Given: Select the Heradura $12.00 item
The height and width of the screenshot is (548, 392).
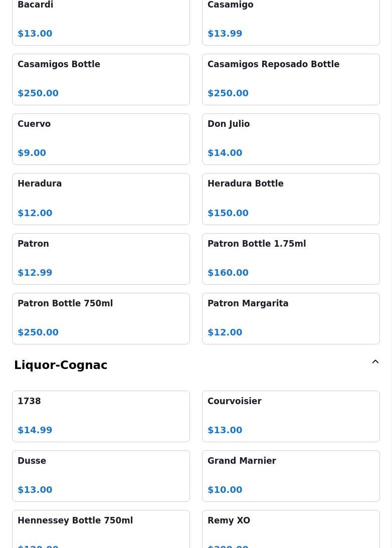Looking at the screenshot, I should tap(101, 199).
